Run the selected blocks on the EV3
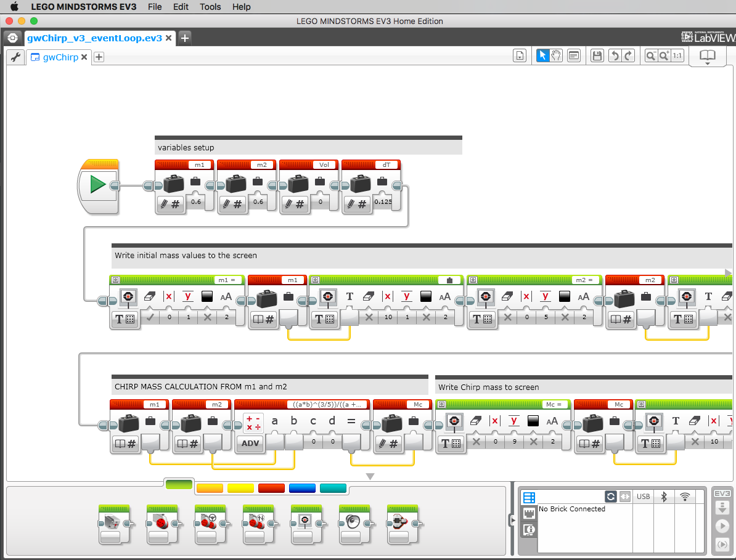This screenshot has width=736, height=560. click(722, 545)
